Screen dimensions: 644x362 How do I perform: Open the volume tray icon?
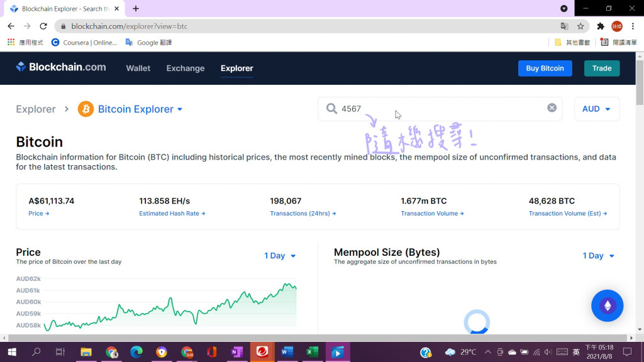[548, 352]
